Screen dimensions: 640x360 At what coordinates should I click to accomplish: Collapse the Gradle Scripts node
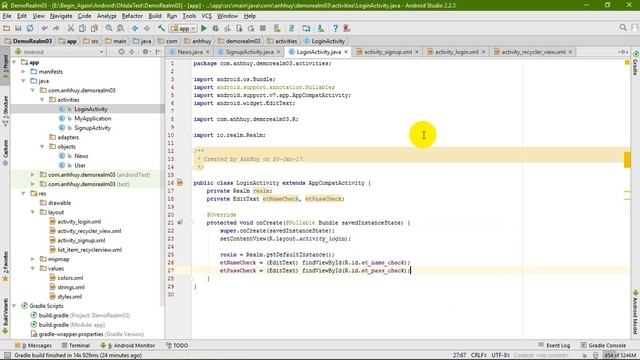pos(15,306)
